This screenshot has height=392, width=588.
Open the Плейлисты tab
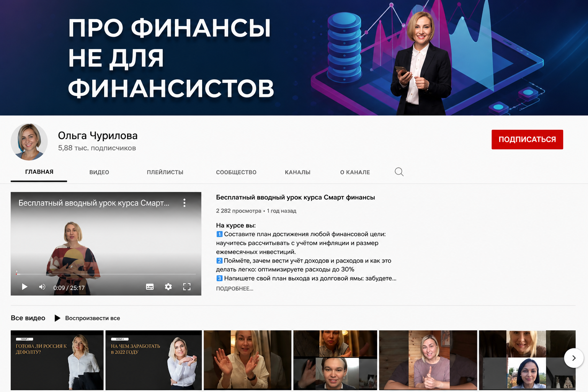(165, 172)
